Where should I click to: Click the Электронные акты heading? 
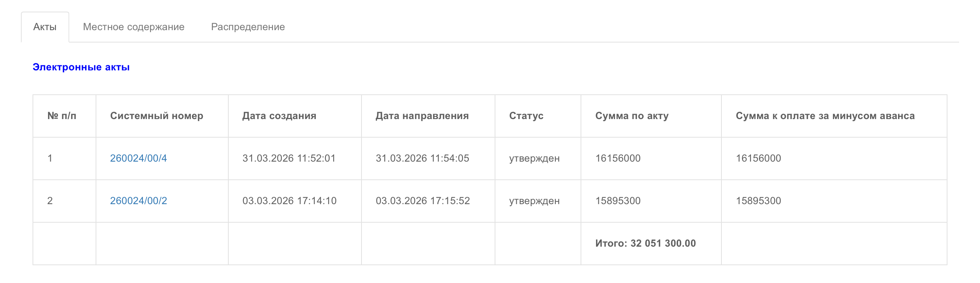point(81,67)
